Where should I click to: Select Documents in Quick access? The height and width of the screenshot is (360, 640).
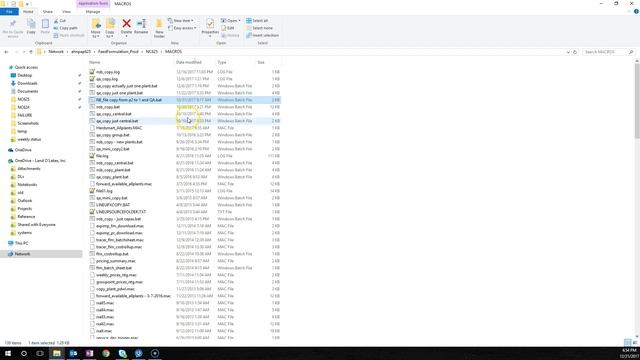click(x=28, y=91)
